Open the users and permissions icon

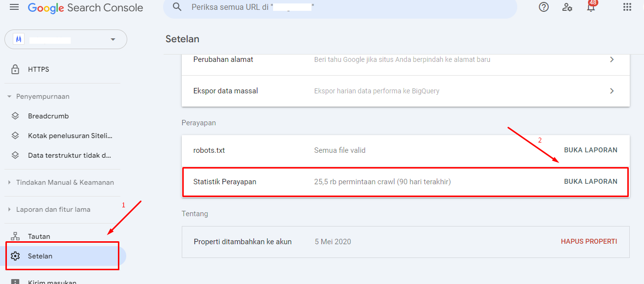[x=567, y=7]
